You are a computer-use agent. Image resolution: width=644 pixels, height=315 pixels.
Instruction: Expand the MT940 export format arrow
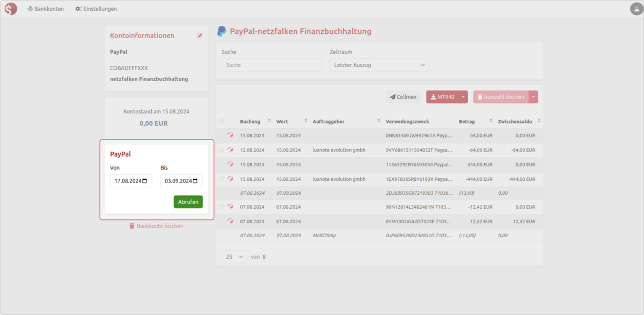[x=463, y=97]
